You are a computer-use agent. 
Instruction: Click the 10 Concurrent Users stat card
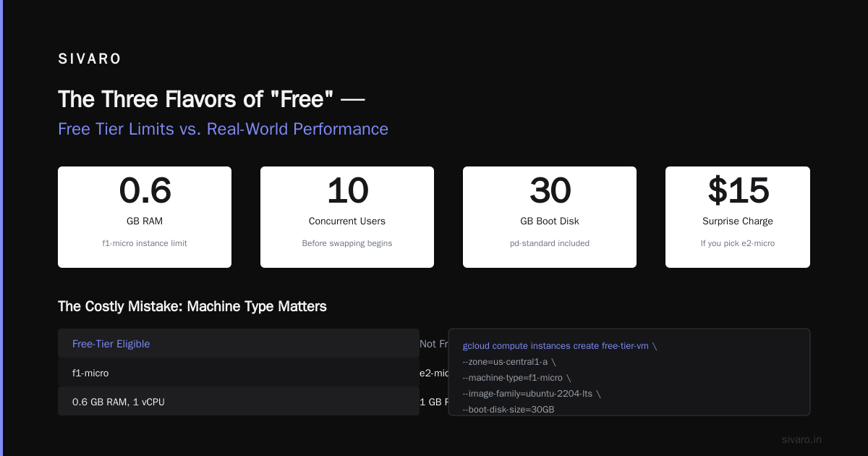(347, 217)
